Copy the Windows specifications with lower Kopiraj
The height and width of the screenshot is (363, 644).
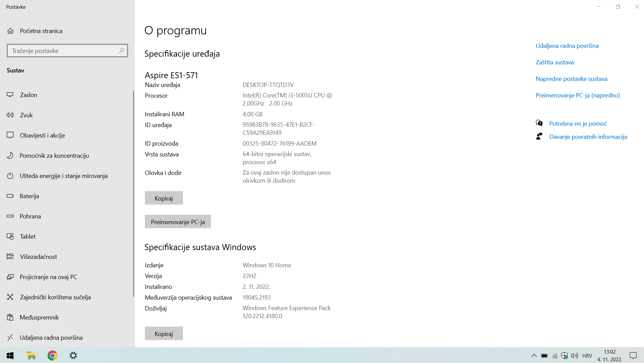point(164,334)
